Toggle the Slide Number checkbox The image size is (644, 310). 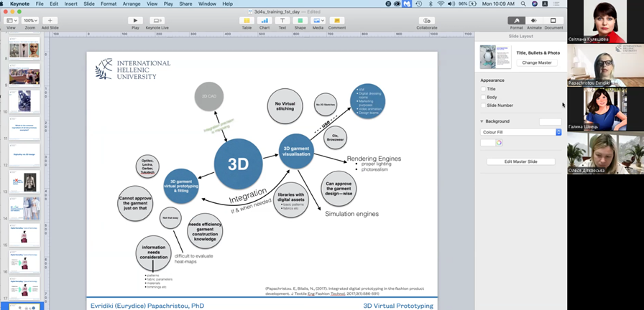pyautogui.click(x=484, y=105)
